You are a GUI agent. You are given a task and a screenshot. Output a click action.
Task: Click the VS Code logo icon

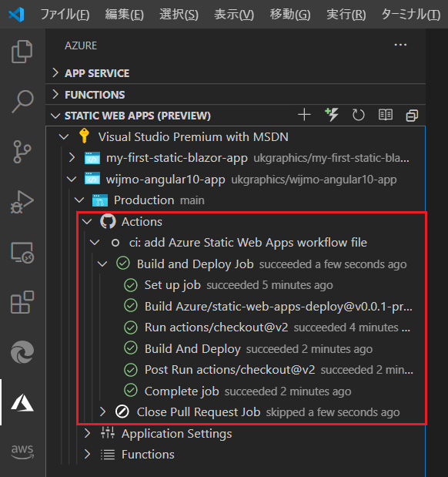16,15
